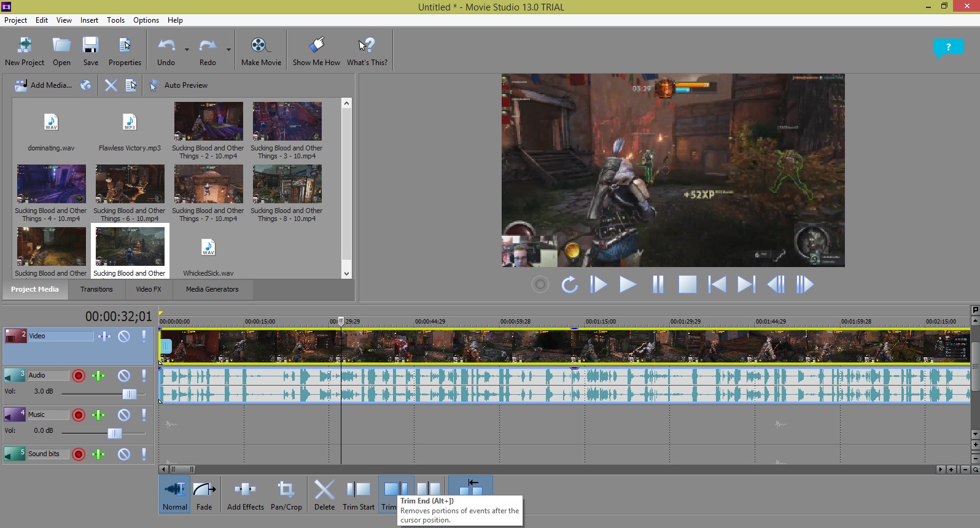The image size is (980, 528).
Task: Mute the Sound bits track
Action: tap(124, 454)
